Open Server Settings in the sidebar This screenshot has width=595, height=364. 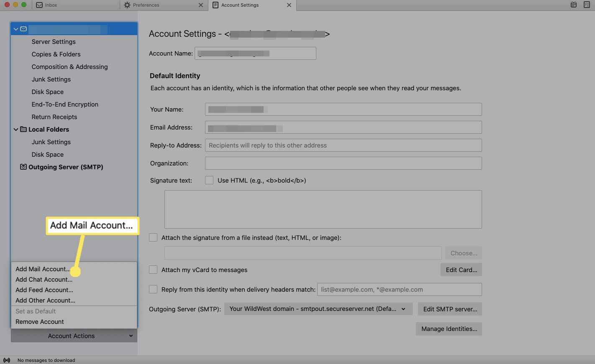(x=54, y=41)
